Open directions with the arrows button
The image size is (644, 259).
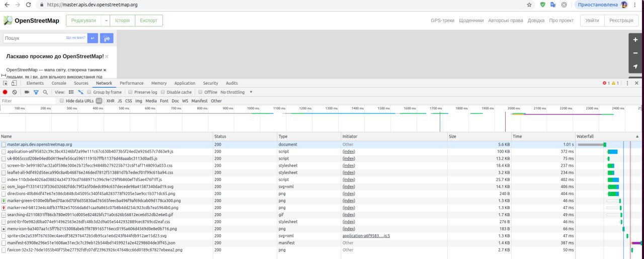coord(107,38)
